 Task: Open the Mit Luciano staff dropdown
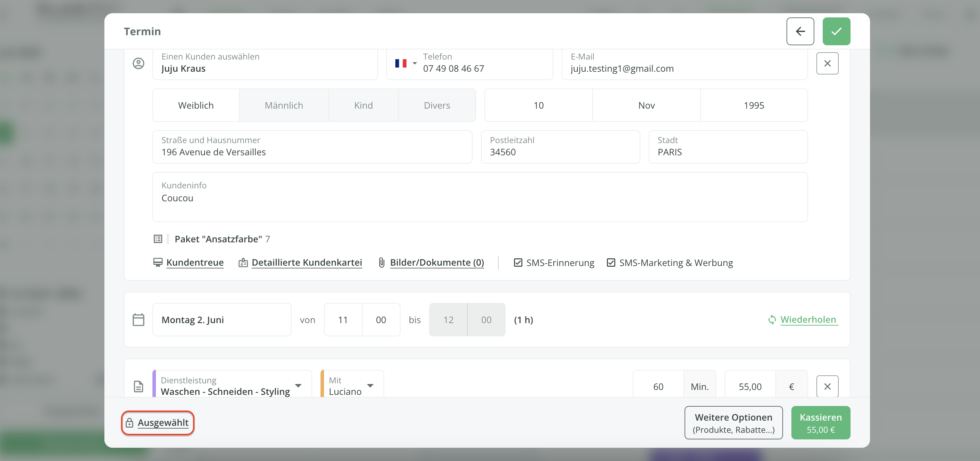[x=370, y=386]
